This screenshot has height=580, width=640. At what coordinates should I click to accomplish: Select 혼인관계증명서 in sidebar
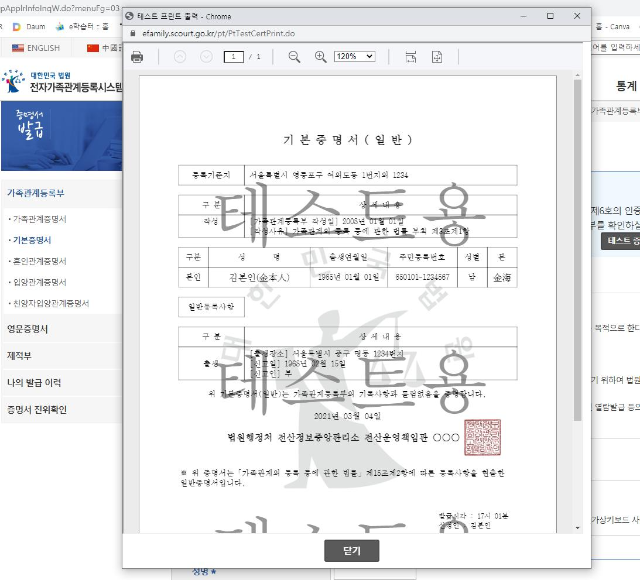(x=40, y=261)
